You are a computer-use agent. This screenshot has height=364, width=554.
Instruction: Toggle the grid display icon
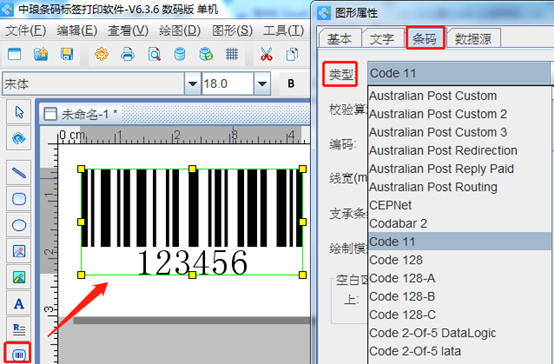(232, 54)
